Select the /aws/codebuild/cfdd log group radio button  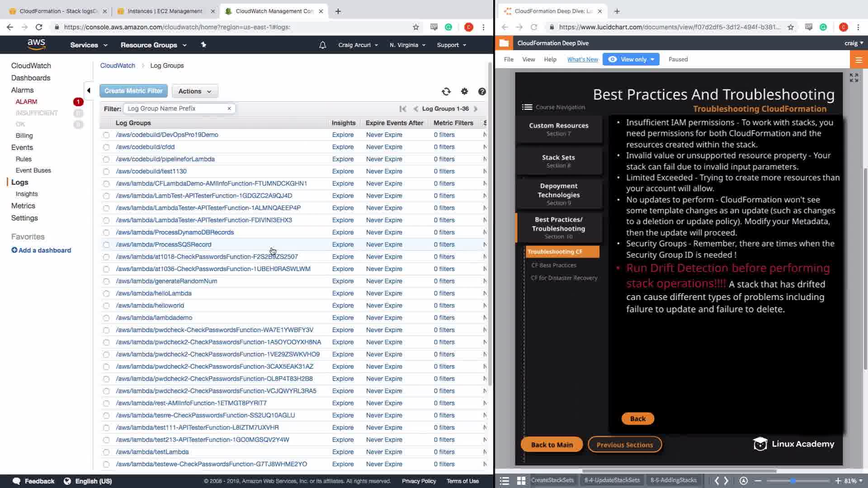click(106, 147)
